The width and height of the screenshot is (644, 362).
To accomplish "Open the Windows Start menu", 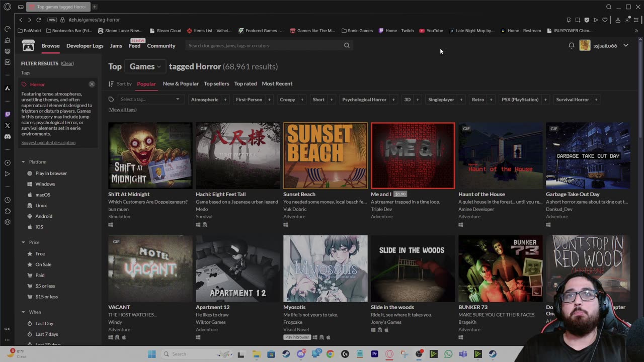I will (x=151, y=354).
